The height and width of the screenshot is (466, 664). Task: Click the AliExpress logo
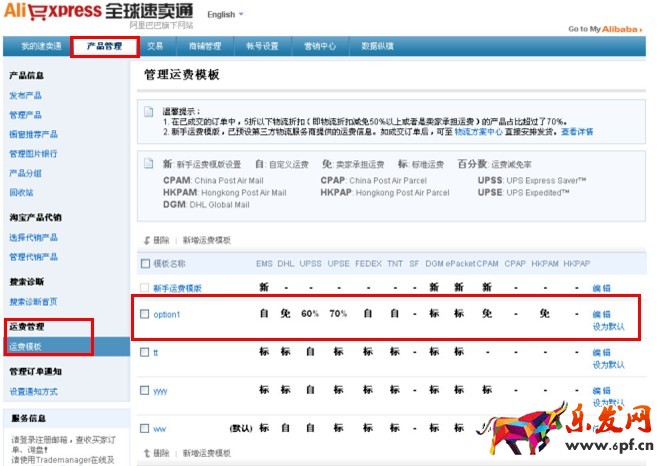click(x=99, y=12)
